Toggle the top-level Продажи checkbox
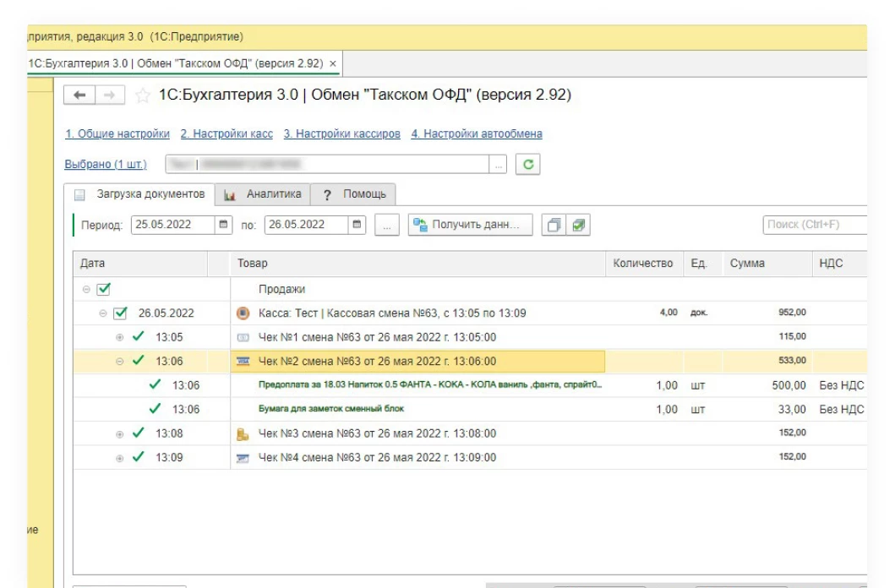The image size is (895, 588). (104, 289)
